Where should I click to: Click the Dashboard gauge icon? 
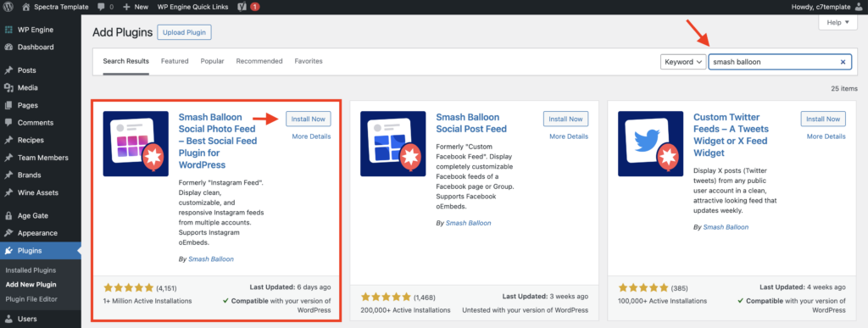[8, 47]
